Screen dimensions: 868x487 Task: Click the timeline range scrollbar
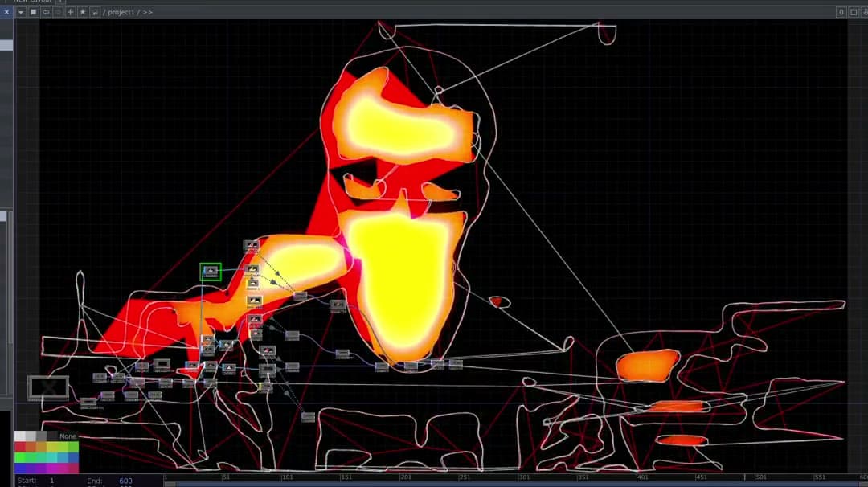[516, 485]
